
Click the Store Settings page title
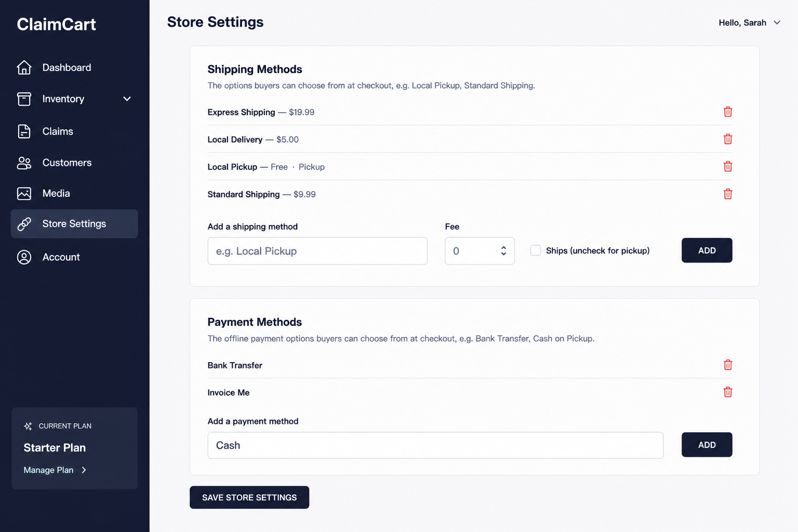pyautogui.click(x=215, y=22)
